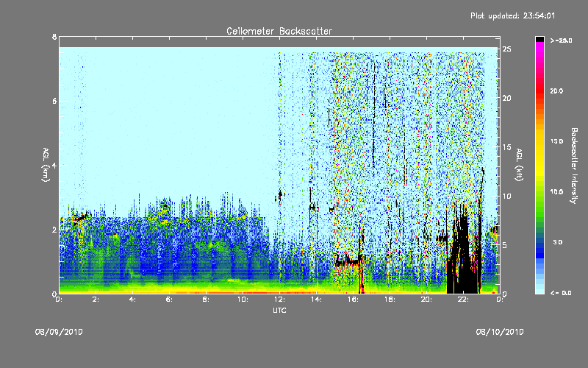
Task: Click the '10.0' colorbar value label
Action: [556, 192]
